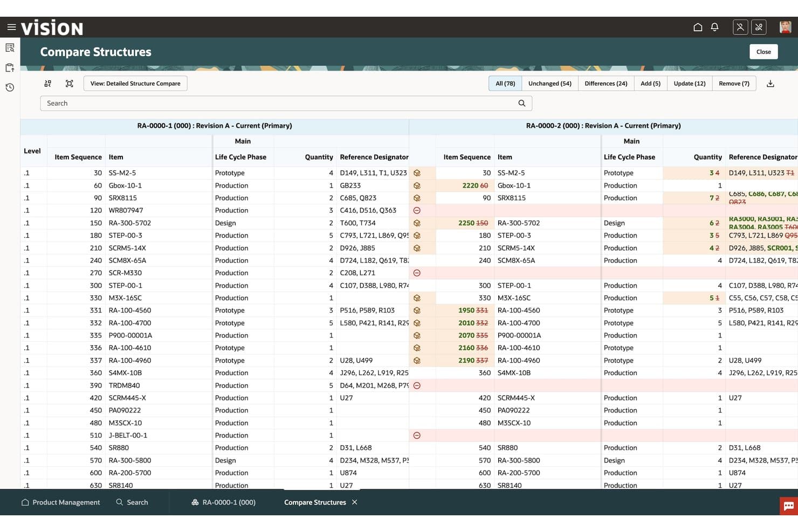Click right Reference Designator header

762,157
